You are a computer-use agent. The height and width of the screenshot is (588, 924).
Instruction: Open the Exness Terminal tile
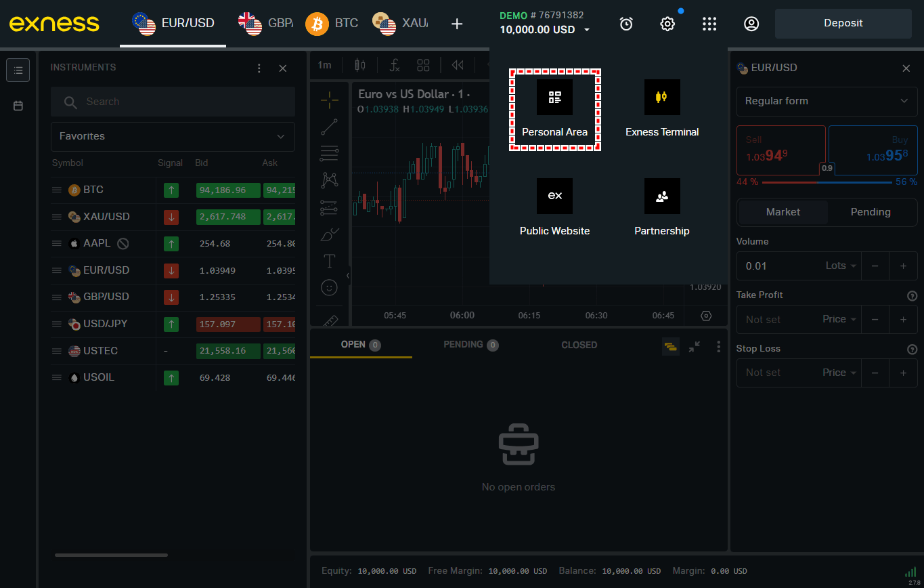click(x=662, y=109)
